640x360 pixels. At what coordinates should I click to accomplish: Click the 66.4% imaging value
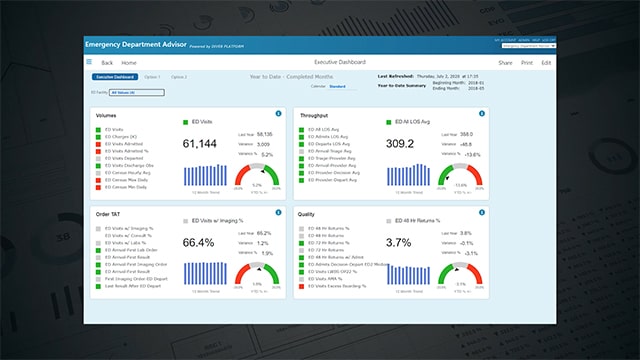click(x=198, y=243)
